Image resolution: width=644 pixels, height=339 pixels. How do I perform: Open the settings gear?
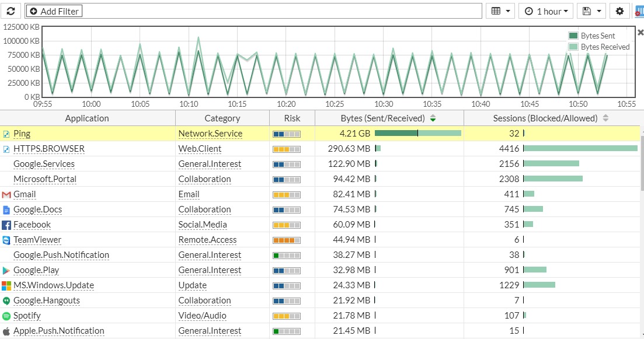click(619, 11)
